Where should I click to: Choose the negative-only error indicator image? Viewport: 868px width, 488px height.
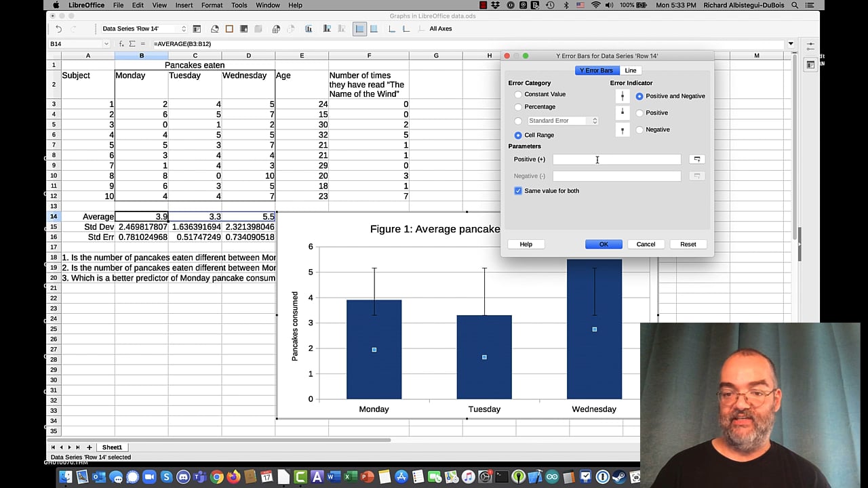tap(622, 129)
